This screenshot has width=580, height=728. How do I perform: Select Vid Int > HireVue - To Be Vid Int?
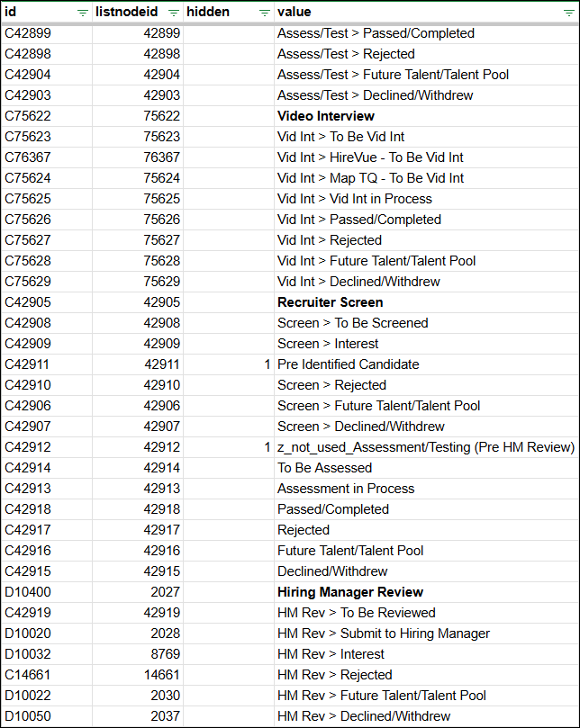(x=370, y=157)
